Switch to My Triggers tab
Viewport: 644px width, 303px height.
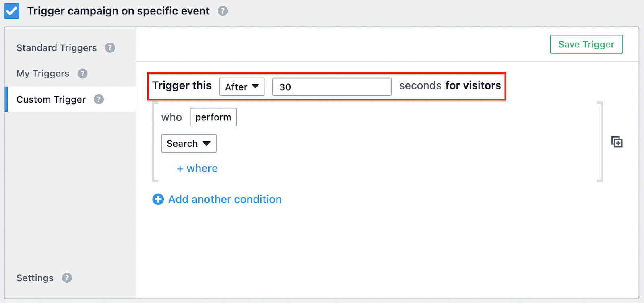point(43,74)
